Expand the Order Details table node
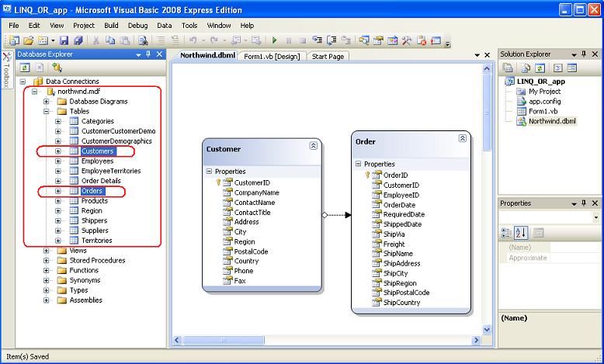This screenshot has width=604, height=364. click(58, 181)
